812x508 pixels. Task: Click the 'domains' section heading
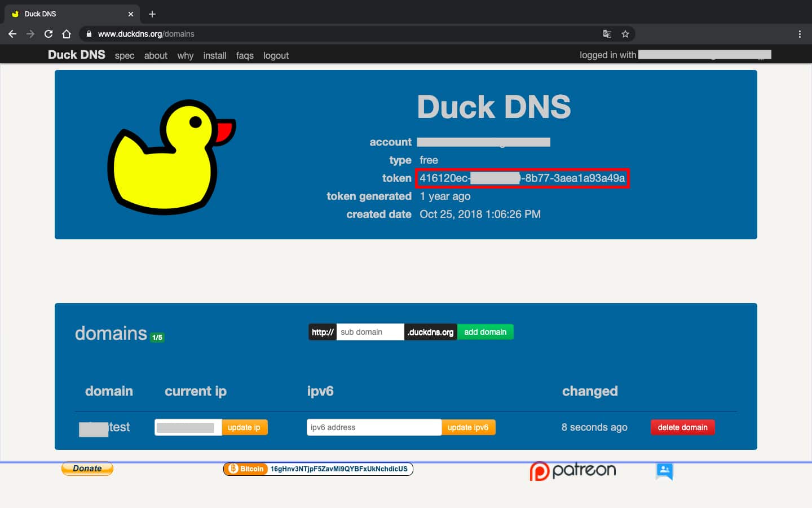click(x=111, y=334)
